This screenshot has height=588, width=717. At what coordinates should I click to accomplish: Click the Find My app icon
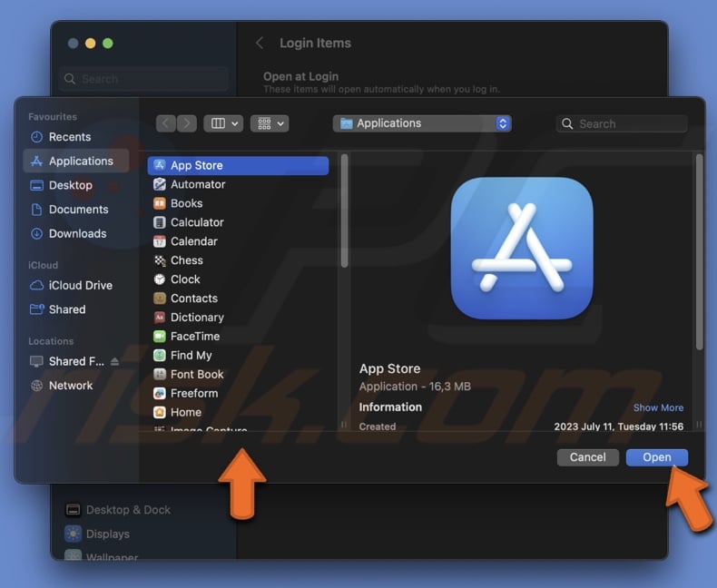click(159, 355)
